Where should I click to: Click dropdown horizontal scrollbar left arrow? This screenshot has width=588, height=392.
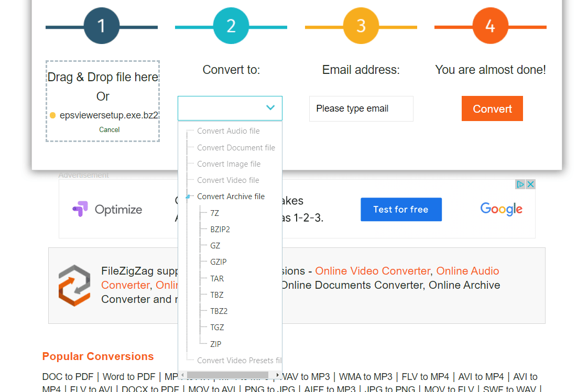coord(182,375)
